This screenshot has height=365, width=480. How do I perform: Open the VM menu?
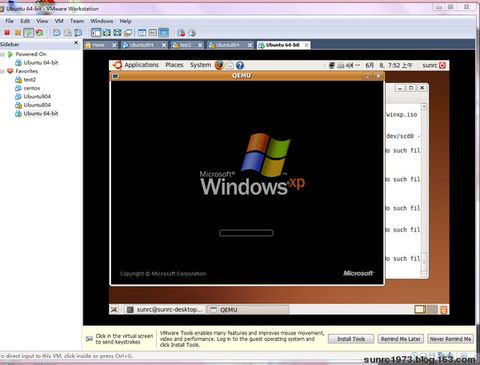tap(59, 21)
